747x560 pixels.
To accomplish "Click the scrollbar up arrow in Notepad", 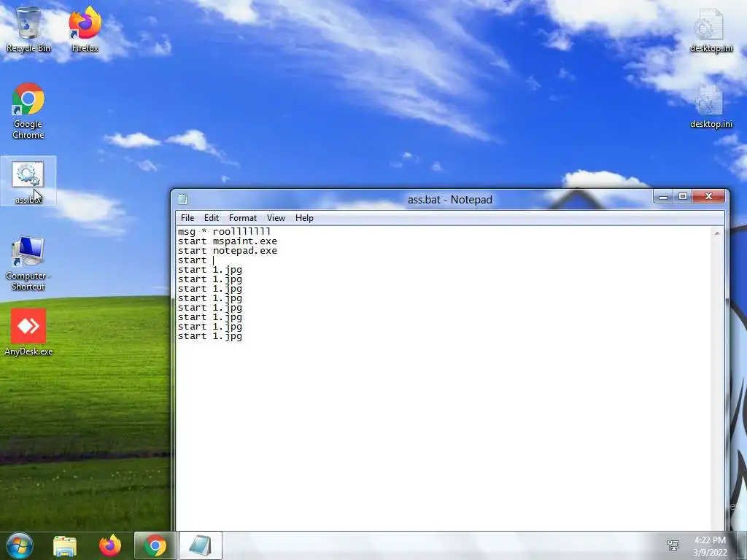I will (x=716, y=233).
